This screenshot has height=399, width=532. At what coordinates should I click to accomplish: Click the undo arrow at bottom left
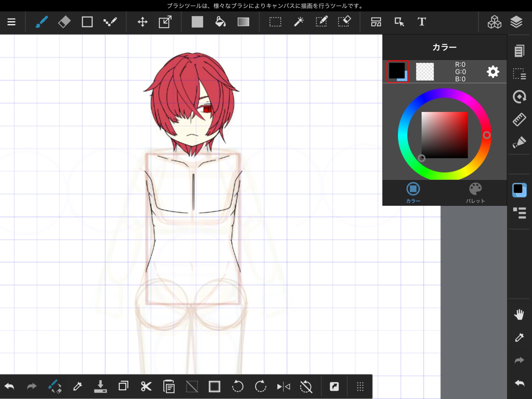pyautogui.click(x=10, y=386)
